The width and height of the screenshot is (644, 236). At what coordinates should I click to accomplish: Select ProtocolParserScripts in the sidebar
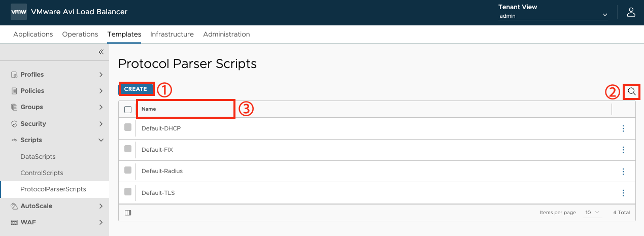click(x=53, y=189)
